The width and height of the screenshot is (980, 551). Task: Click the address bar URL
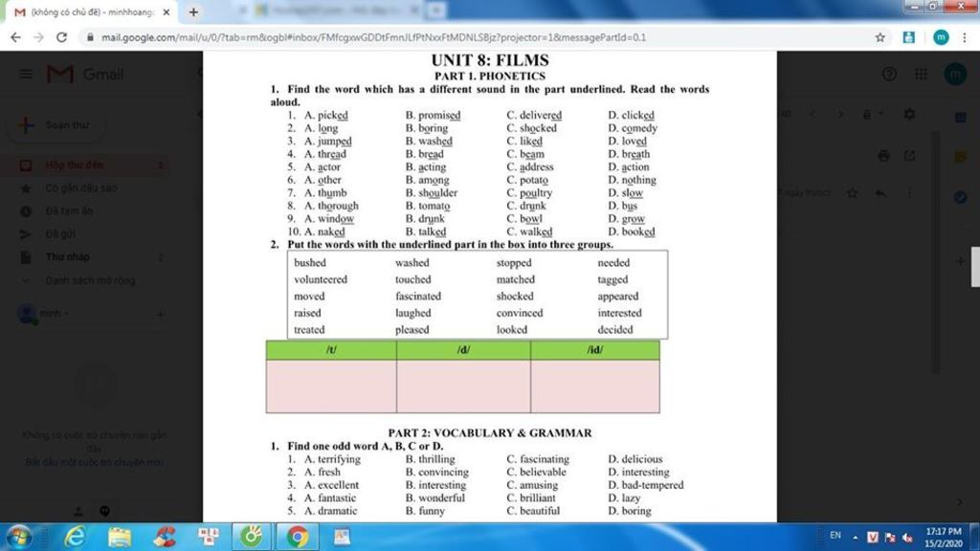pyautogui.click(x=374, y=37)
